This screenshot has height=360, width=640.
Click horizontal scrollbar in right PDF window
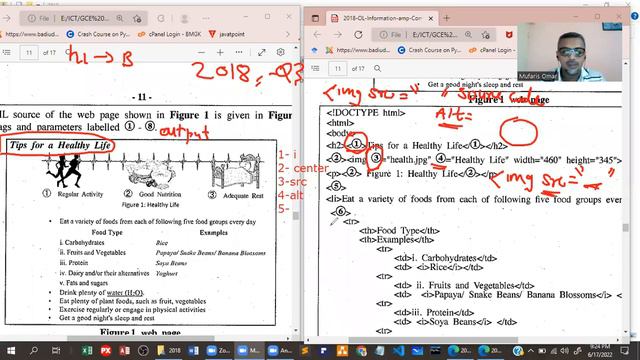433,340
